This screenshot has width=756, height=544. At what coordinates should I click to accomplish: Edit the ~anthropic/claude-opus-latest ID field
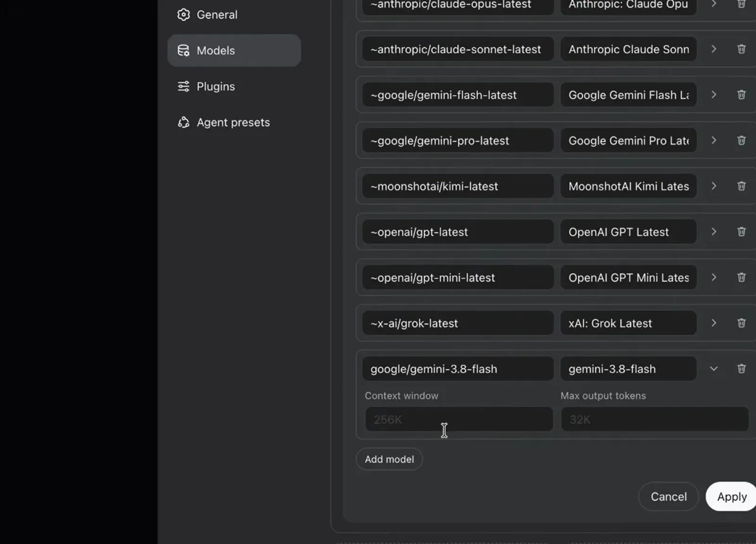(458, 7)
